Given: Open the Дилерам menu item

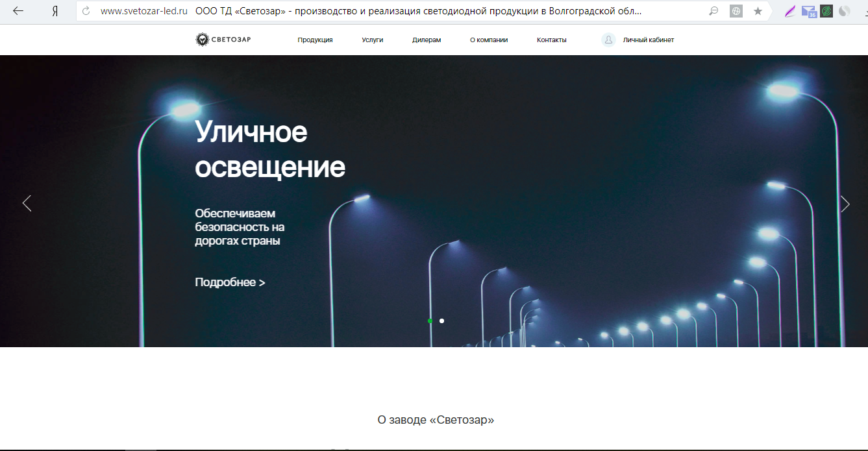Looking at the screenshot, I should click(x=427, y=40).
